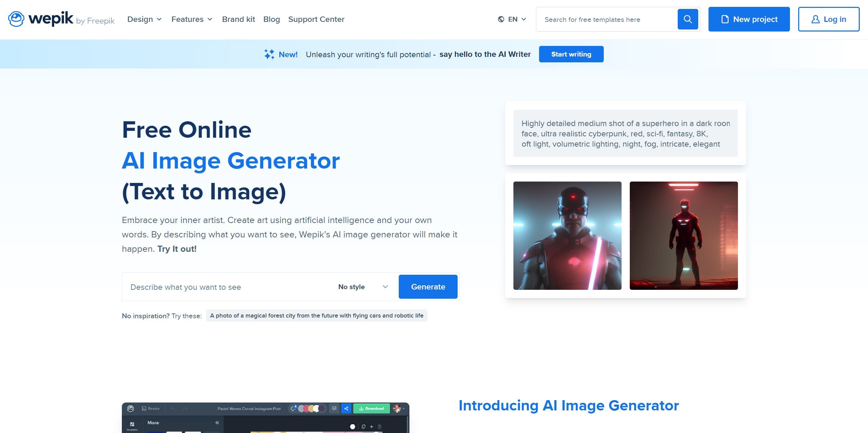Open the Brand kit page

click(x=239, y=19)
